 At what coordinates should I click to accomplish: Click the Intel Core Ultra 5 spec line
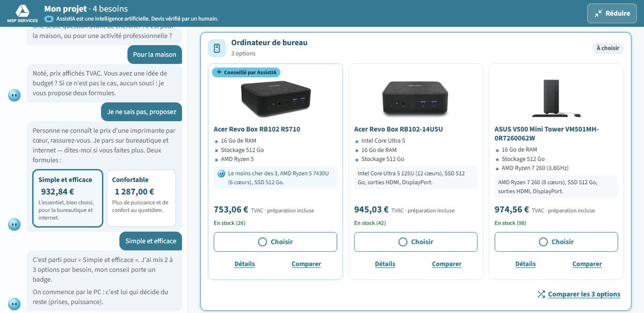[383, 141]
